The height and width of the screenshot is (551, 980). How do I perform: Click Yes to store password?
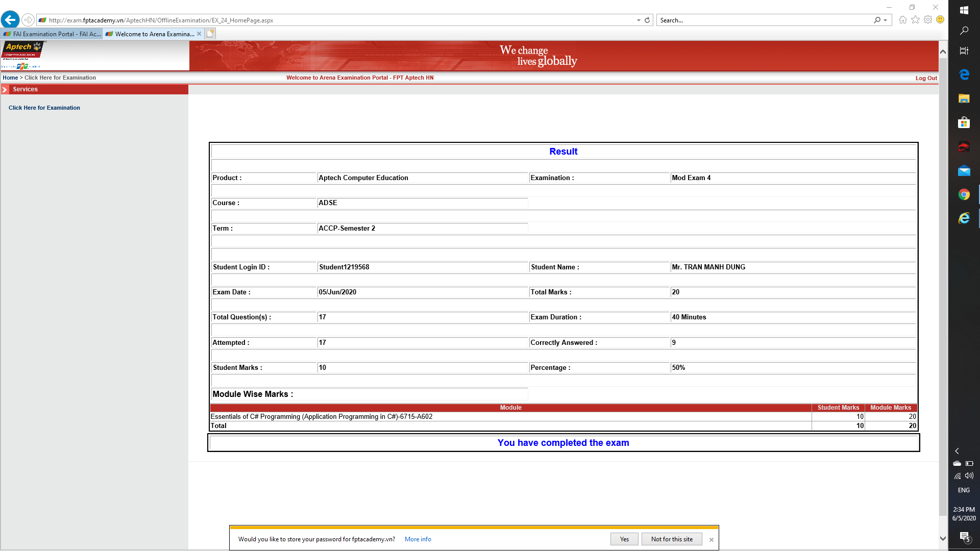tap(624, 539)
